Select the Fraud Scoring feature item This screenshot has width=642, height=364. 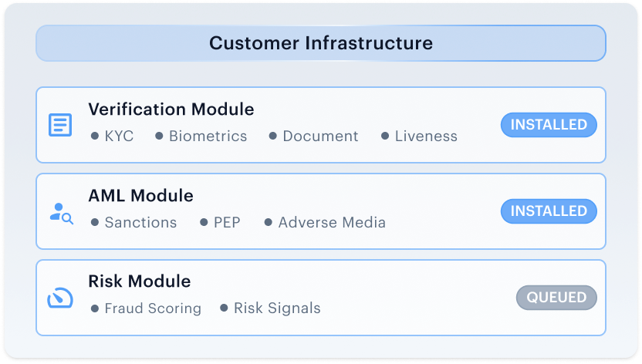click(x=146, y=308)
